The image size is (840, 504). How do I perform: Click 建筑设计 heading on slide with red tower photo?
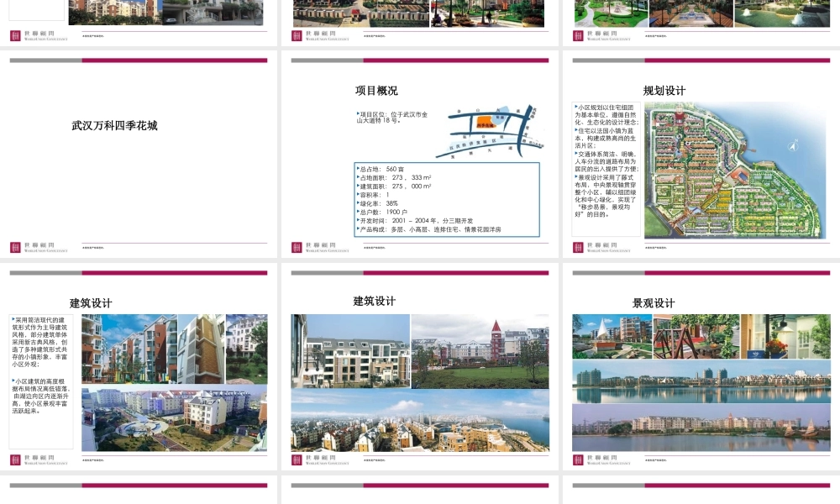[375, 301]
